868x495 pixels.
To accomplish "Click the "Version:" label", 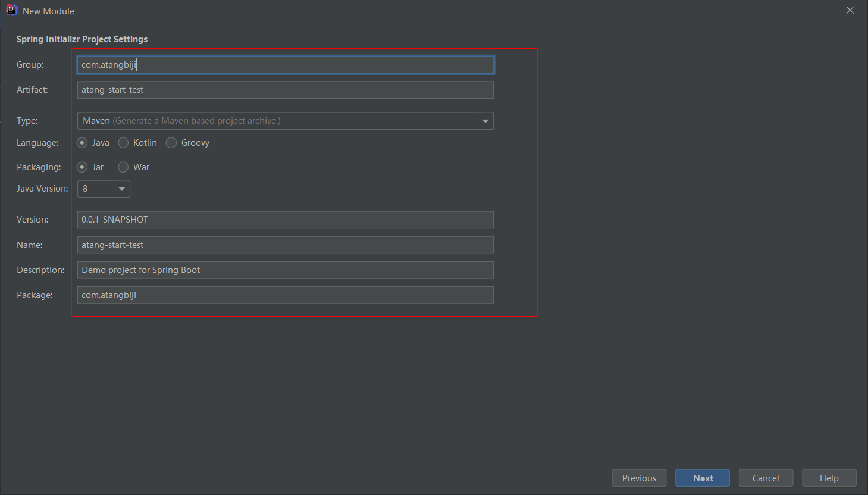I will pyautogui.click(x=33, y=220).
